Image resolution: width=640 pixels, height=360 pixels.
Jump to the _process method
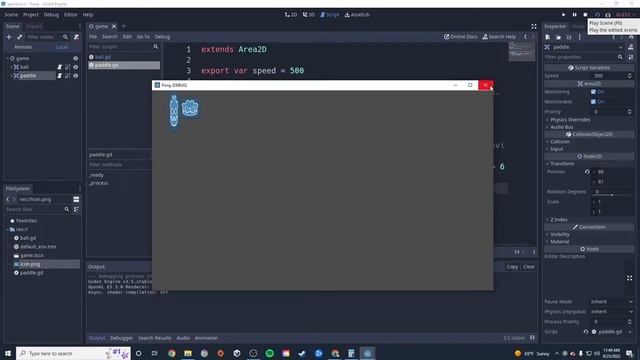98,183
